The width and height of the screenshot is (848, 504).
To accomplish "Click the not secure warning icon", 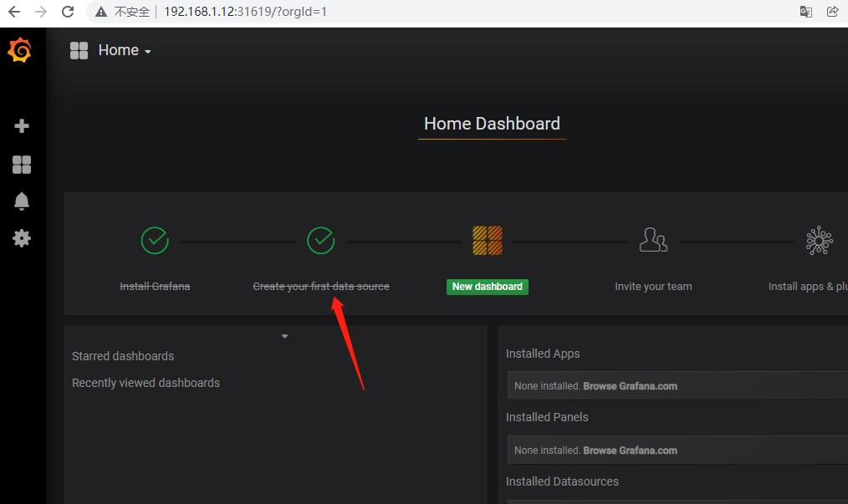I will click(101, 12).
